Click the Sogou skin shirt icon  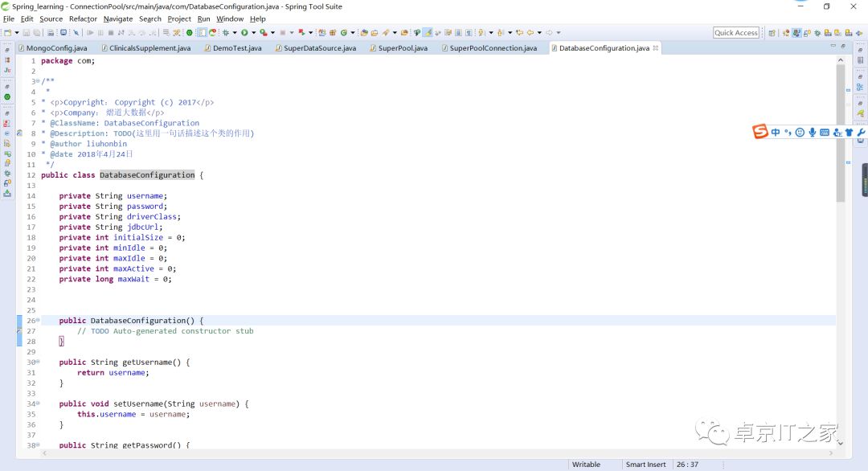point(850,133)
